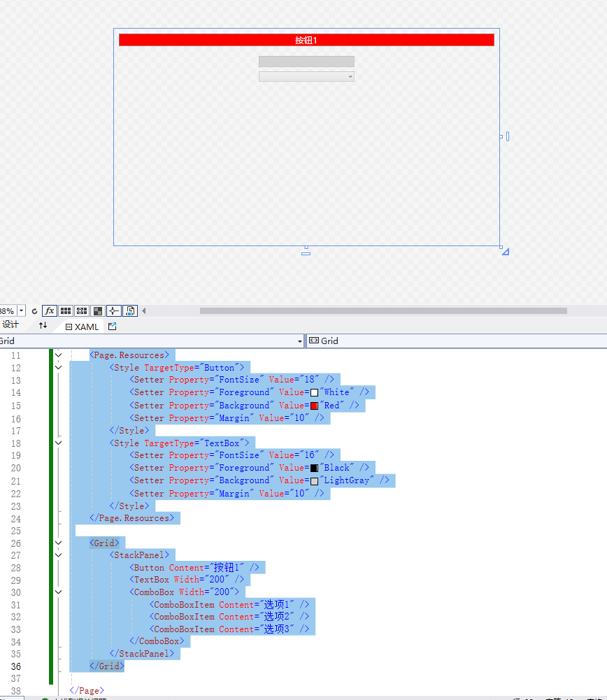The image size is (607, 700).
Task: Switch to the 设计 tab
Action: [x=10, y=325]
